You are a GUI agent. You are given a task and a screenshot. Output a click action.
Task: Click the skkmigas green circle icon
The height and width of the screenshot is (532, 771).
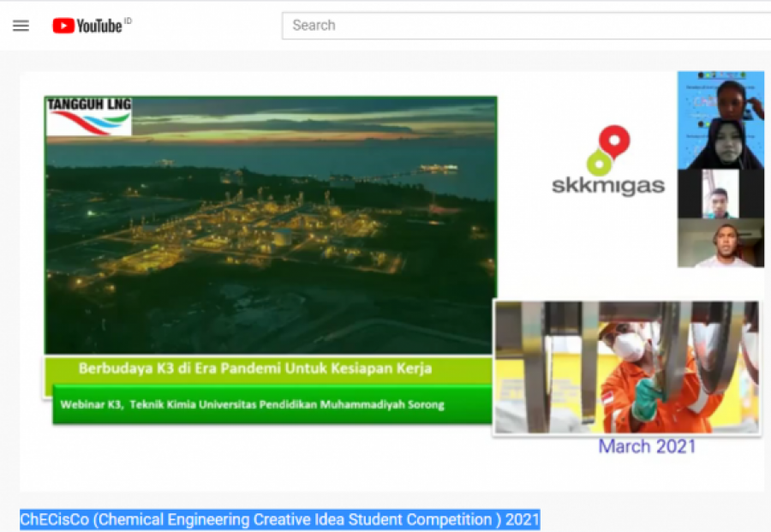599,164
